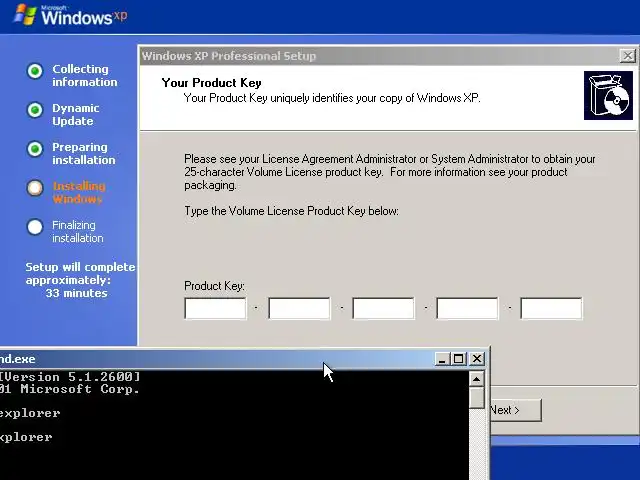This screenshot has width=640, height=480.
Task: Click the Collecting information step indicator
Action: tap(35, 71)
